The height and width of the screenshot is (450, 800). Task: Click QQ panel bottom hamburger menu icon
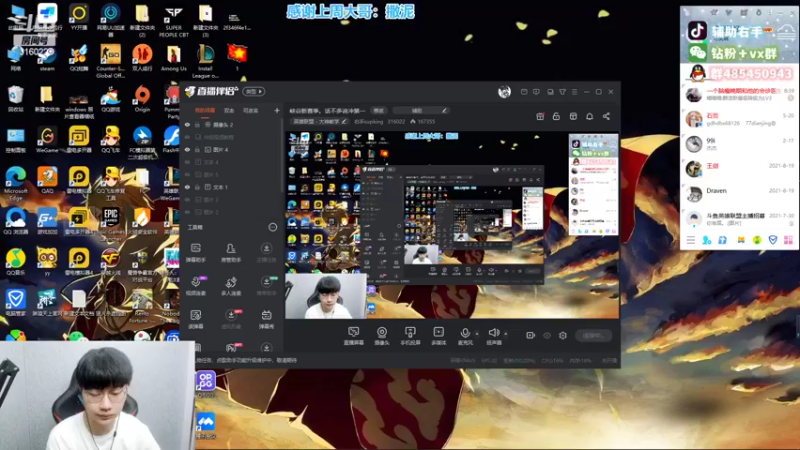point(691,240)
